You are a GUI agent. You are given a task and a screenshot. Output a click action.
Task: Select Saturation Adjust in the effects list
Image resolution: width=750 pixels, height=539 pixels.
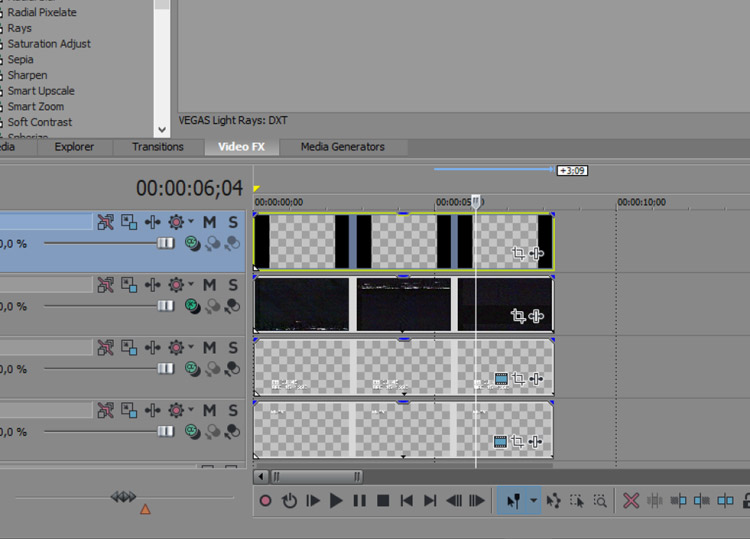49,44
